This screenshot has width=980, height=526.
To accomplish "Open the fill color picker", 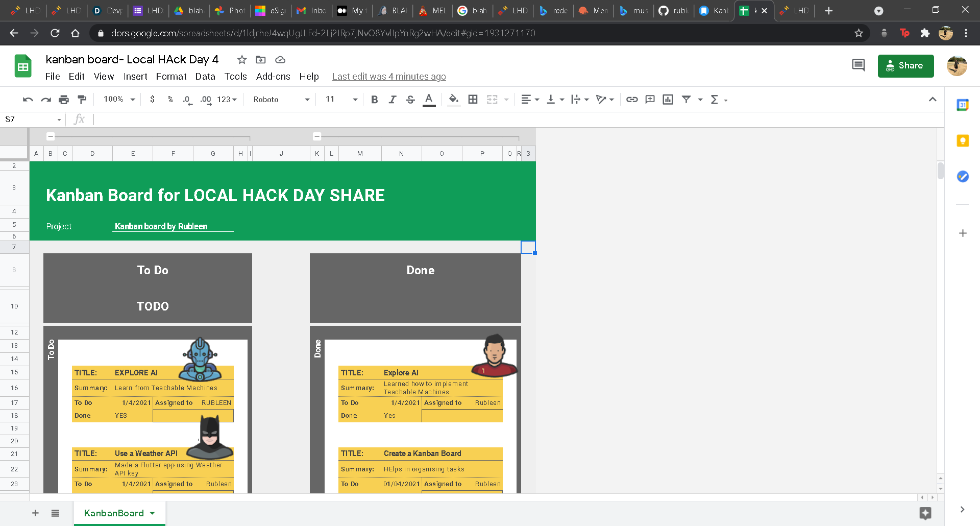I will (x=454, y=100).
